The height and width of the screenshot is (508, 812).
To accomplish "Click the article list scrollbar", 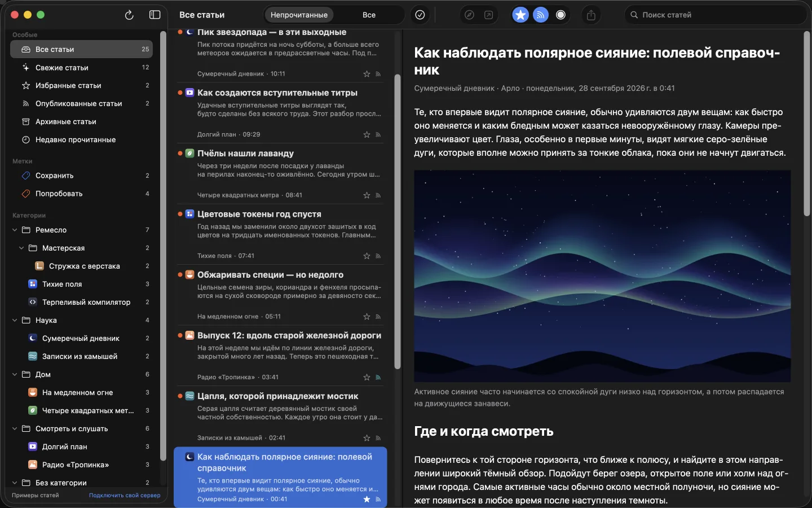I will click(397, 222).
